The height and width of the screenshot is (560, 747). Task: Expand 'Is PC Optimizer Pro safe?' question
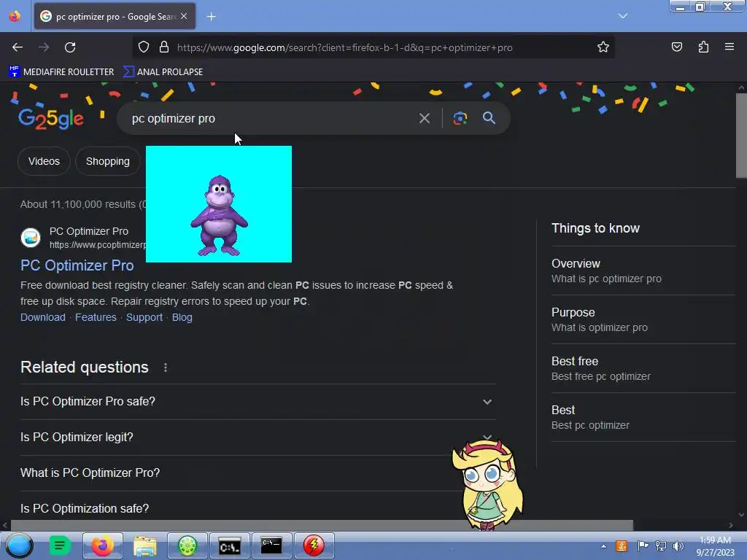[x=258, y=402]
